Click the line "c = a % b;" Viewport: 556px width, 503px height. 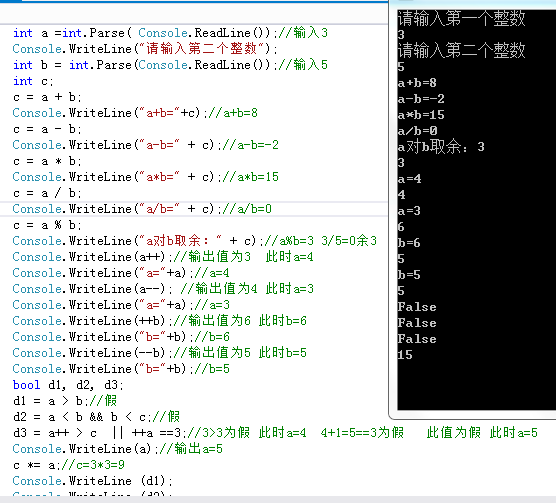click(47, 225)
